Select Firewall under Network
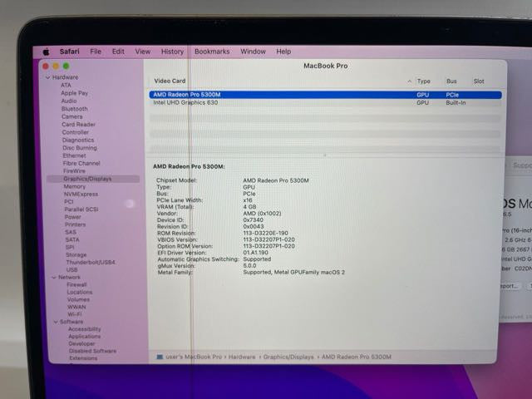Screen dimensions: 532x399 76,284
